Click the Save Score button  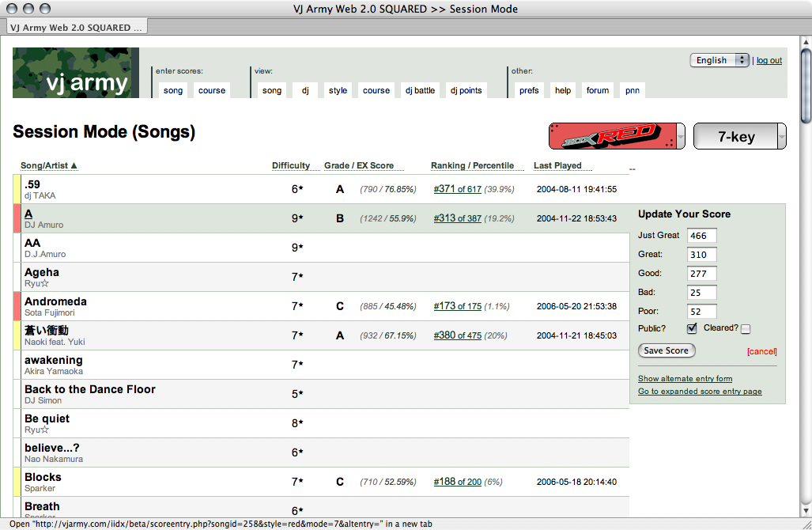click(x=666, y=350)
